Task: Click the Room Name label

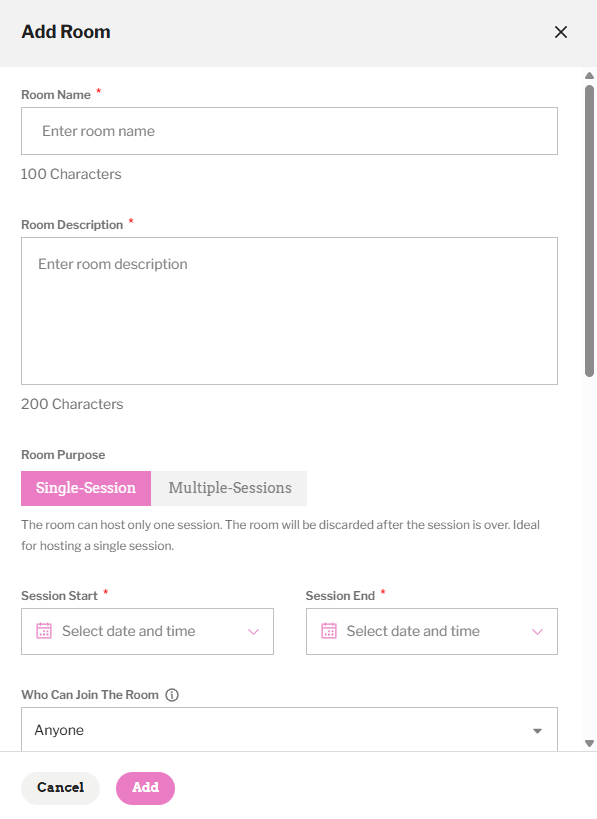Action: (x=56, y=95)
